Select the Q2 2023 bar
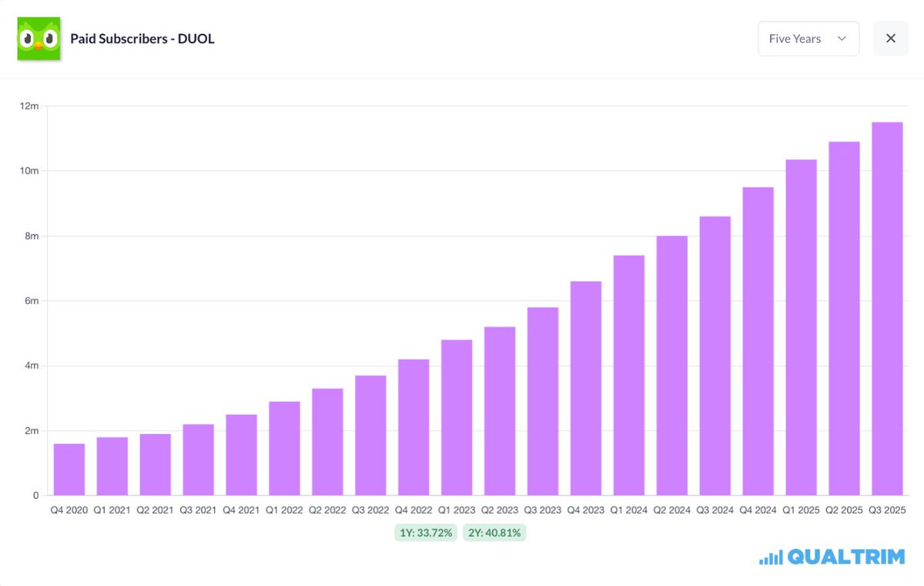924x586 pixels. (500, 410)
